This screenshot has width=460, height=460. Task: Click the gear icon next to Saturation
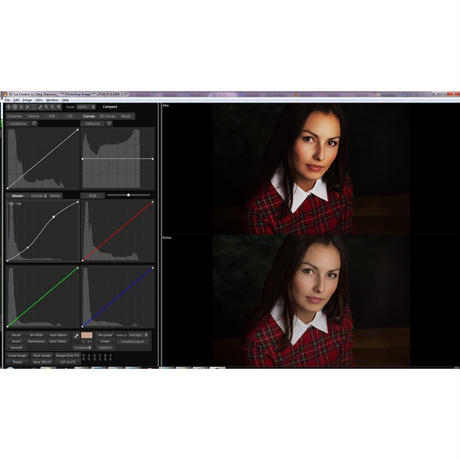tap(109, 123)
